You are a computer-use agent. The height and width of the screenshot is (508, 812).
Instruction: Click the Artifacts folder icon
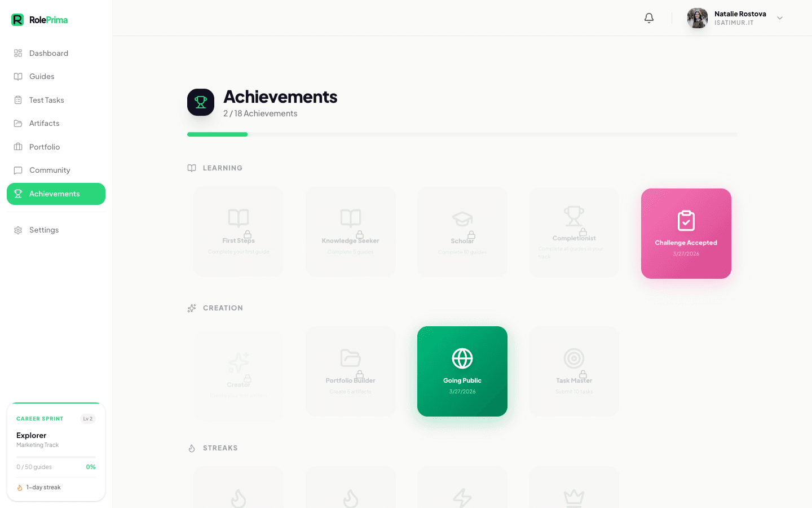pyautogui.click(x=17, y=123)
